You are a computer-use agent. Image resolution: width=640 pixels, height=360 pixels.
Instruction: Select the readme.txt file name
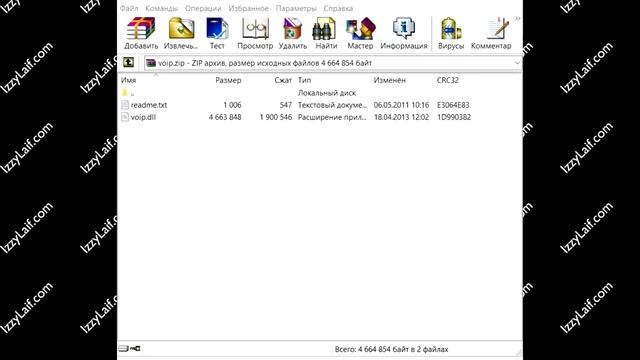pyautogui.click(x=149, y=105)
